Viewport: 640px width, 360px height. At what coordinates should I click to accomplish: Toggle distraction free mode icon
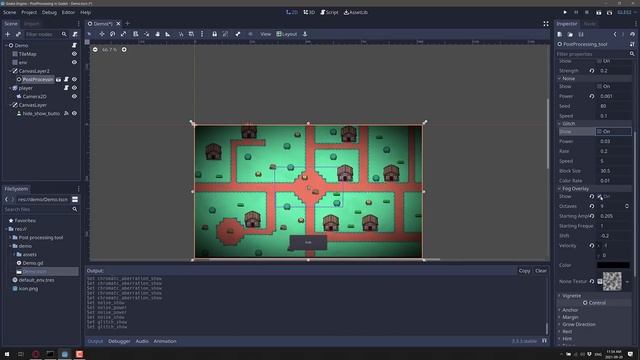pyautogui.click(x=546, y=24)
